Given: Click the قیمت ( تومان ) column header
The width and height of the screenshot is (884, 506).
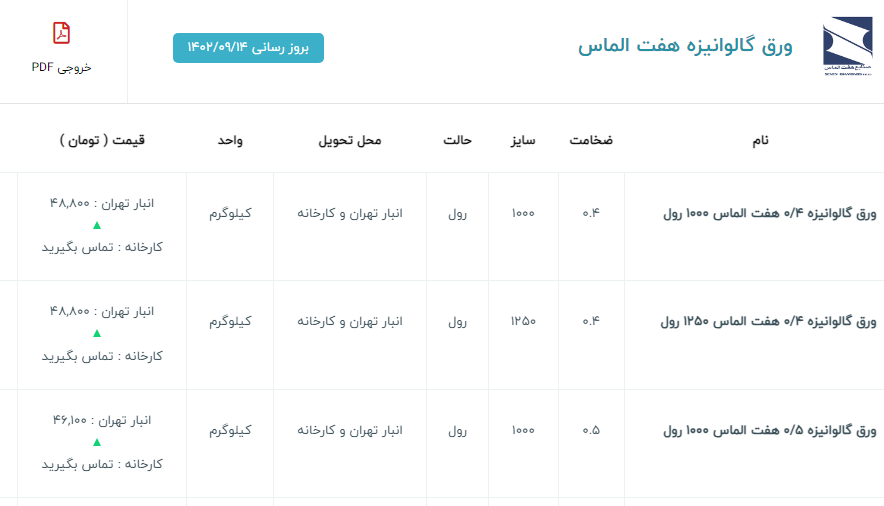Looking at the screenshot, I should (102, 140).
